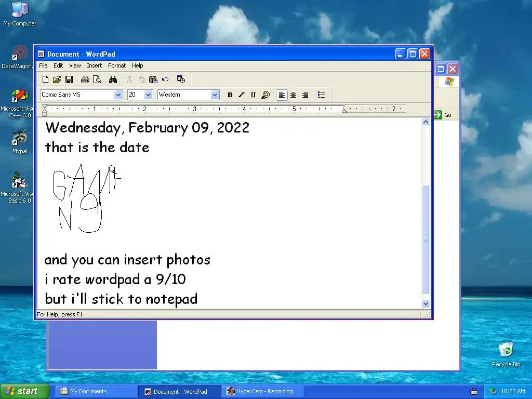The width and height of the screenshot is (532, 399).
Task: Click the WordPad title bar icon
Action: (x=41, y=54)
